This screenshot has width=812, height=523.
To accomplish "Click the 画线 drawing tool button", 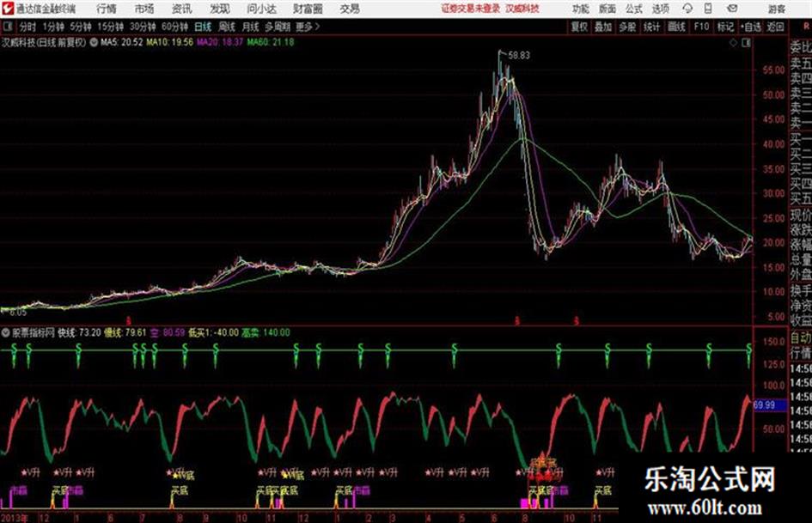I will [676, 27].
